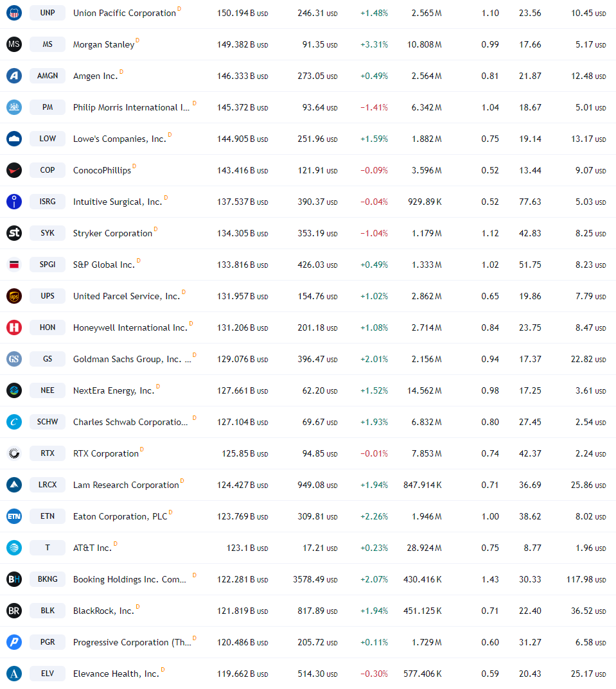Open the BKNG ticker symbol
Viewport: 616px width, 689px height.
pos(48,579)
